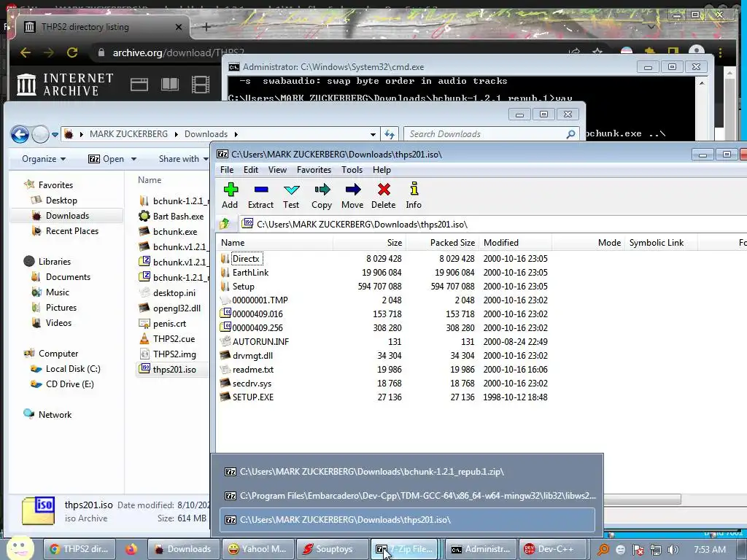Select the 00000001.TMP file
The image size is (747, 560).
(260, 300)
